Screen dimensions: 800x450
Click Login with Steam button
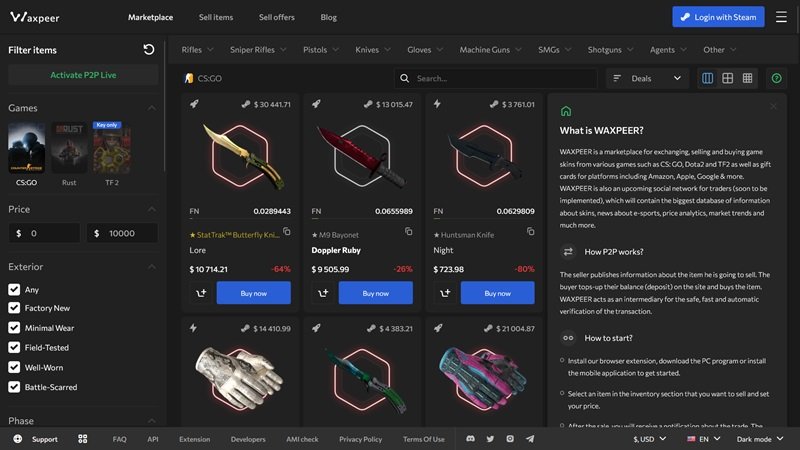click(x=718, y=17)
